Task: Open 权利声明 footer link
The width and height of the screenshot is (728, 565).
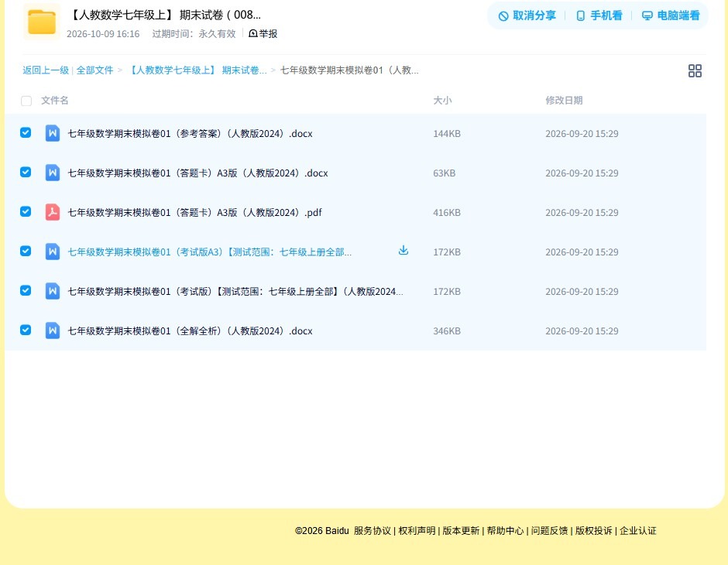Action: click(417, 531)
